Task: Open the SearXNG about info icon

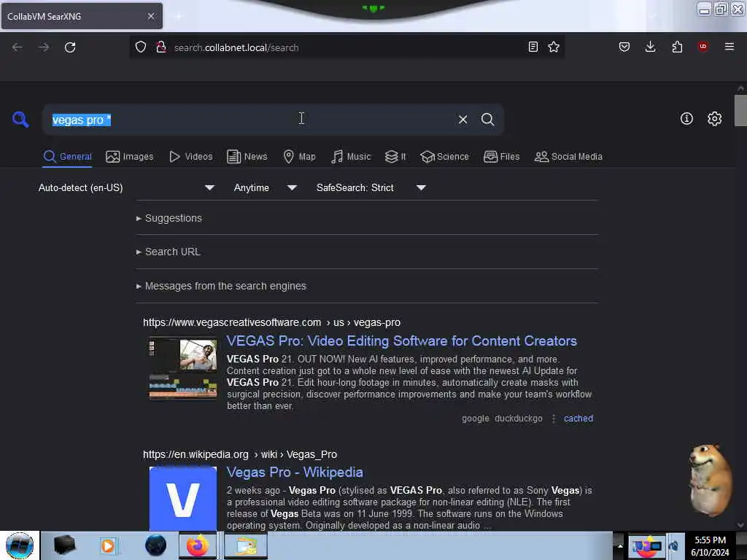Action: [686, 119]
